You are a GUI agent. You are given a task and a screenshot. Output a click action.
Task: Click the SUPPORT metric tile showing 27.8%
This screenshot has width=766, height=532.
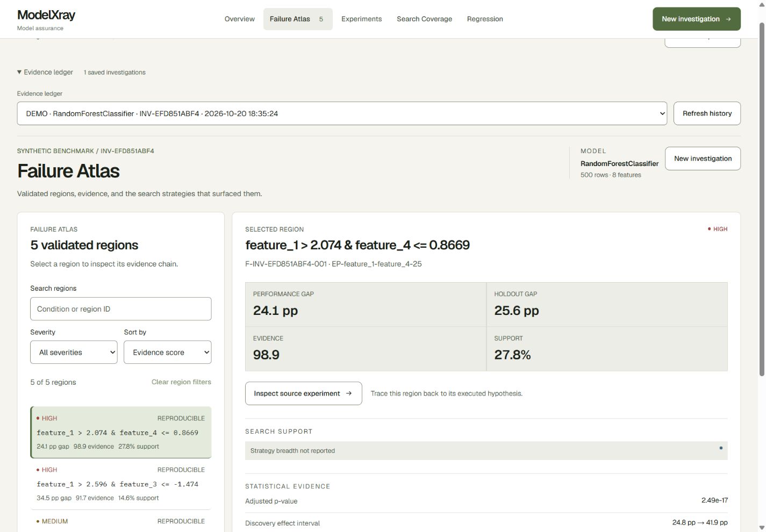coord(607,349)
